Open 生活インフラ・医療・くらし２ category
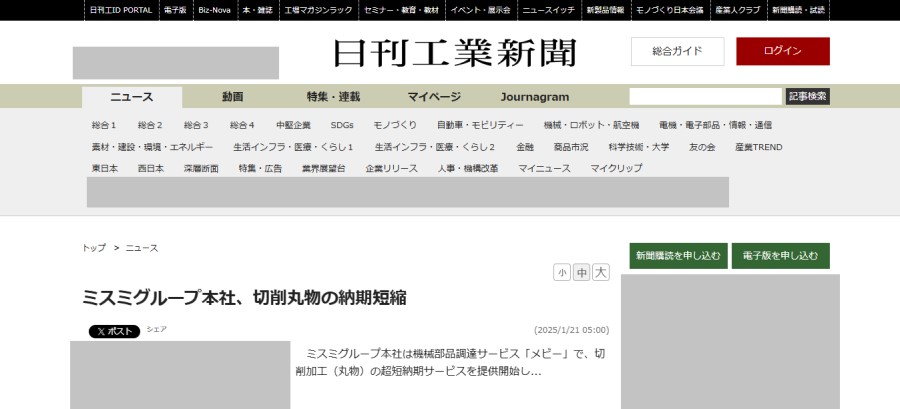The image size is (900, 409). (435, 147)
